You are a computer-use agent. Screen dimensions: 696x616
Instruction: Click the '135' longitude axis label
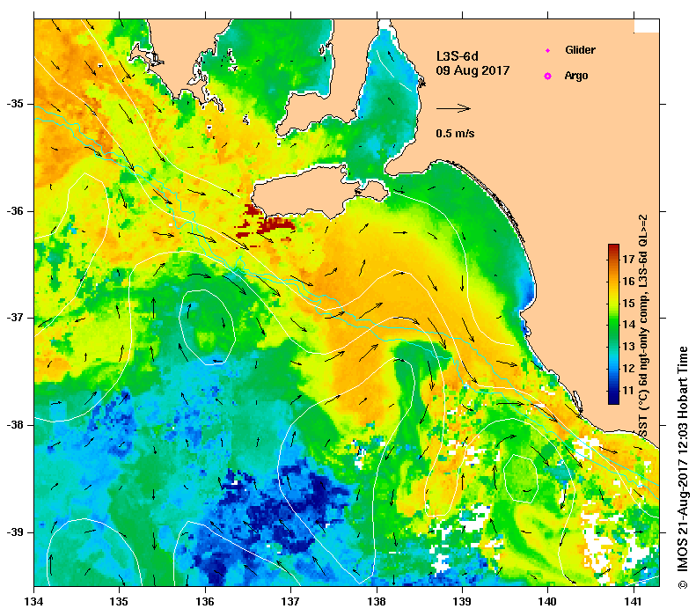[120, 602]
